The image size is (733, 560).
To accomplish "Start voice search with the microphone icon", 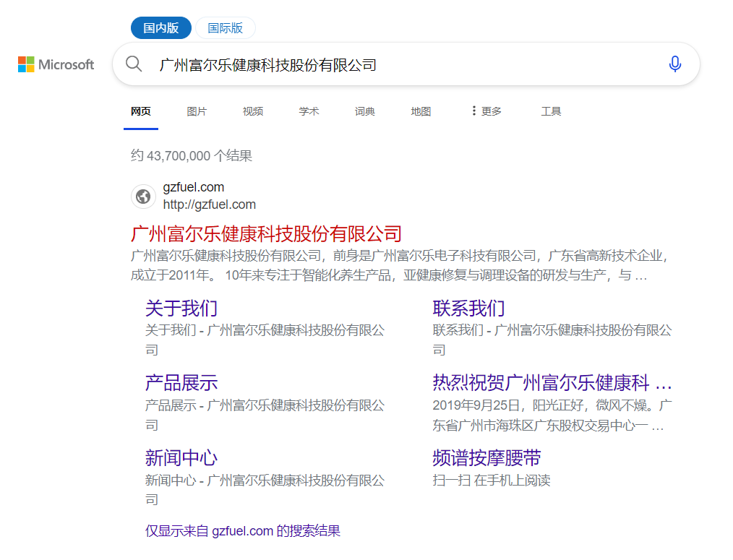I will (x=674, y=64).
